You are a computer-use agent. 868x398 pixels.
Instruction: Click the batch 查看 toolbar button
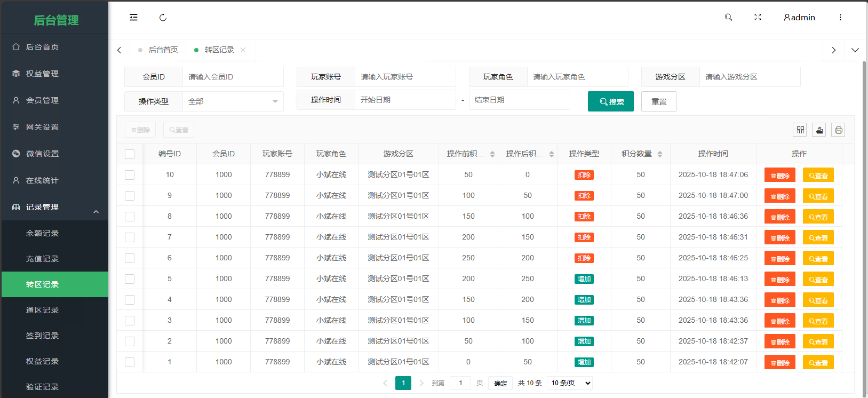179,130
